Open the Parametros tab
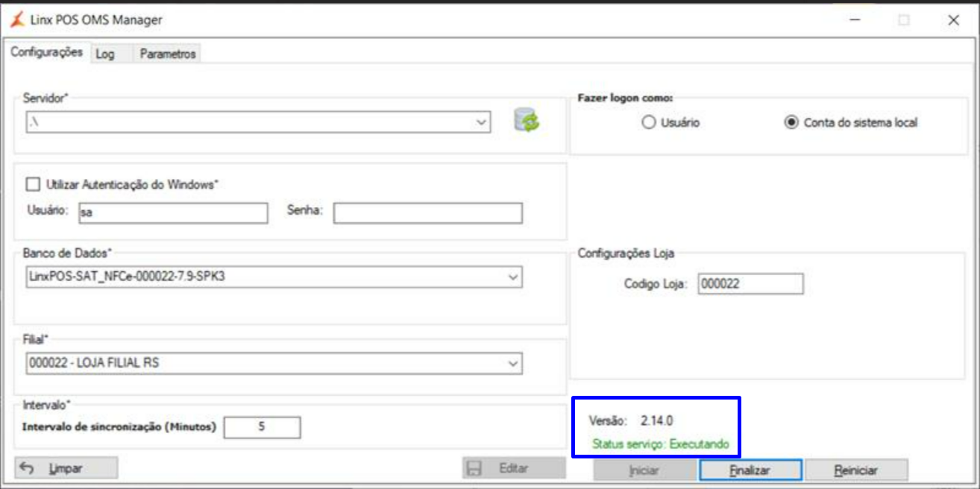The image size is (980, 489). [x=167, y=54]
